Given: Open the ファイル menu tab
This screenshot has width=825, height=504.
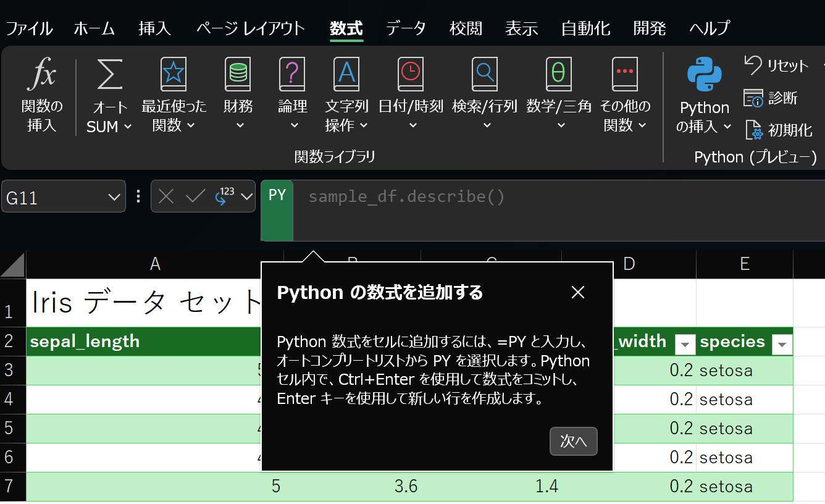Looking at the screenshot, I should pos(29,28).
